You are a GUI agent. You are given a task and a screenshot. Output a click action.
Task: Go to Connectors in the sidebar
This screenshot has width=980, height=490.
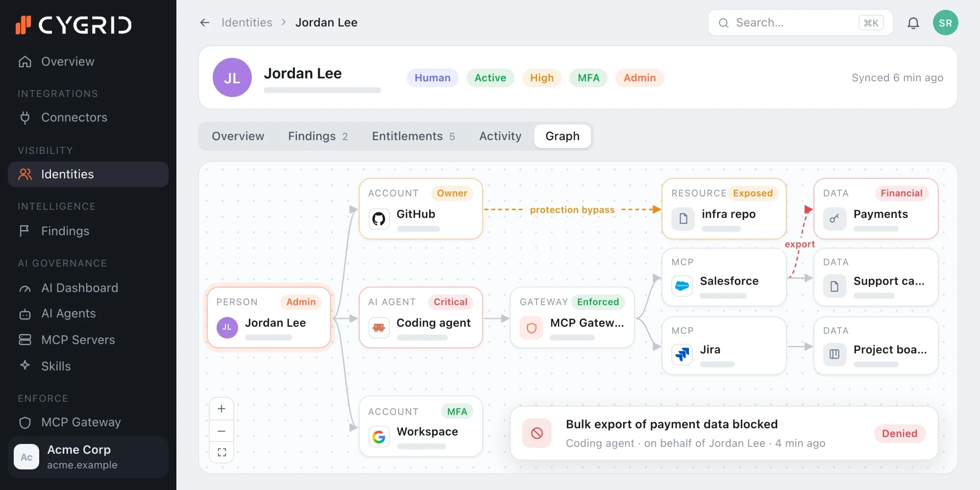click(x=88, y=118)
